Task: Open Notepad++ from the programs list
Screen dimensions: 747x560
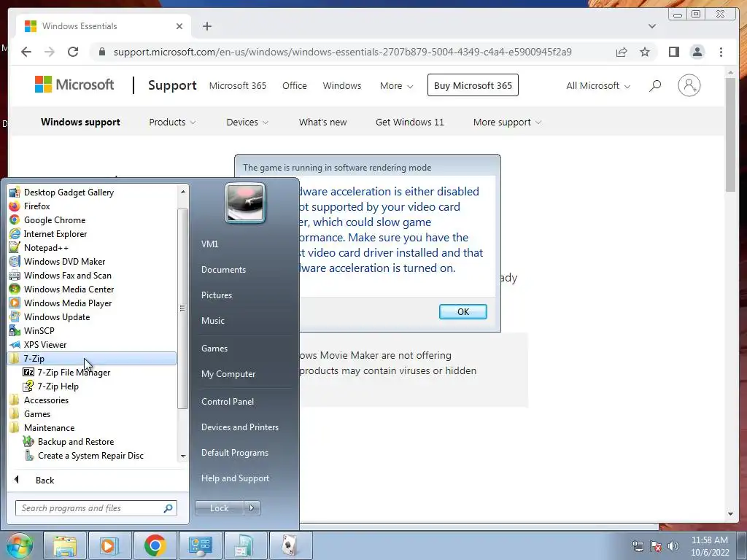Action: (x=46, y=248)
